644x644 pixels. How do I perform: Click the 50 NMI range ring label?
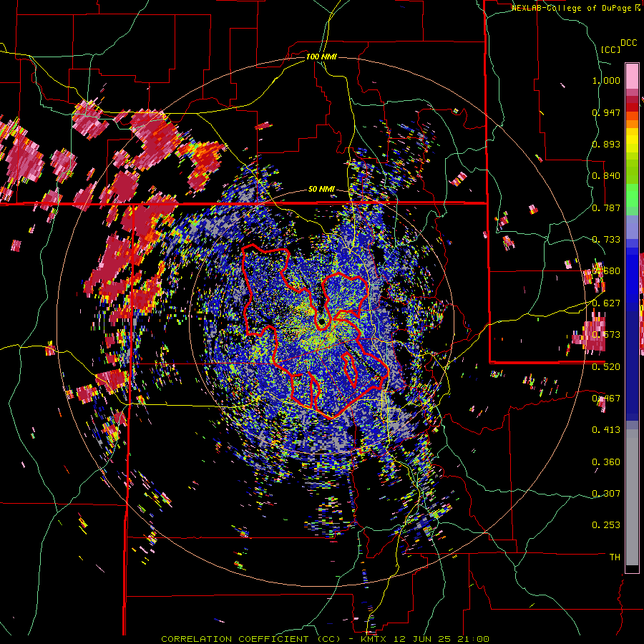coord(321,190)
